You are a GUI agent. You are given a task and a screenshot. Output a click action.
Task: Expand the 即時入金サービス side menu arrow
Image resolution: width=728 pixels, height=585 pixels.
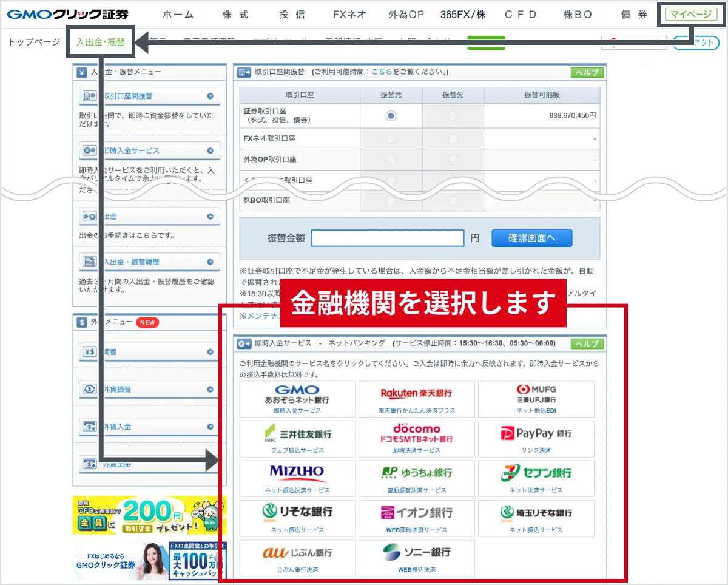[x=210, y=150]
